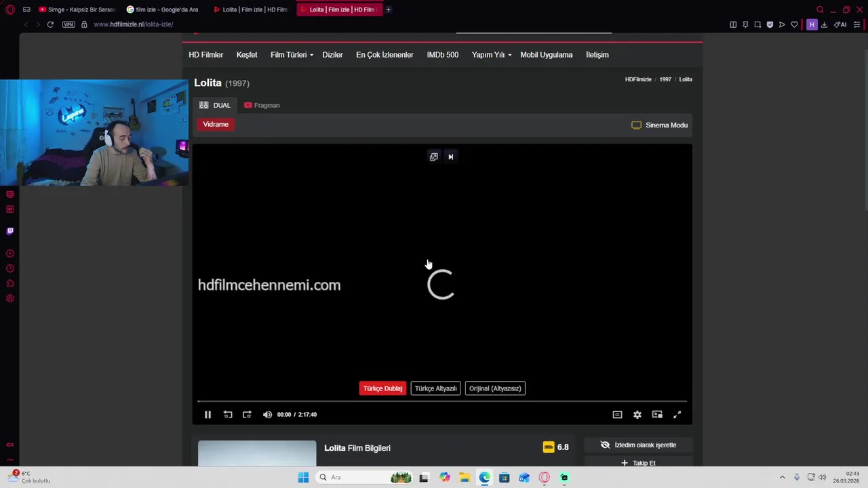This screenshot has height=488, width=868.
Task: Click the Lolita poster thumbnail
Action: coord(257,453)
